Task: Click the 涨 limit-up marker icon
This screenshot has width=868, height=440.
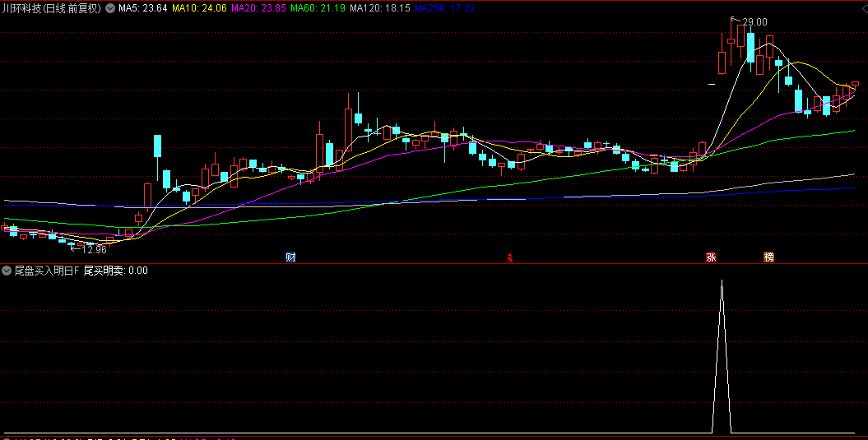Action: point(711,257)
